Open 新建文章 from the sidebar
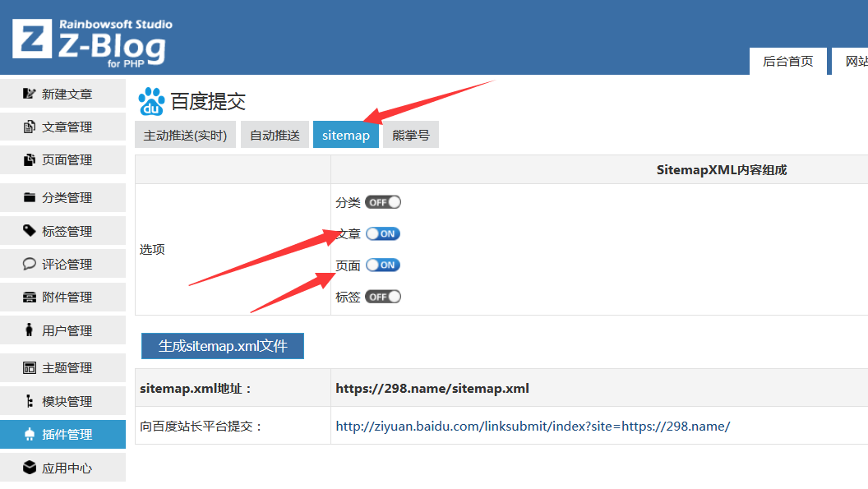 coord(62,94)
